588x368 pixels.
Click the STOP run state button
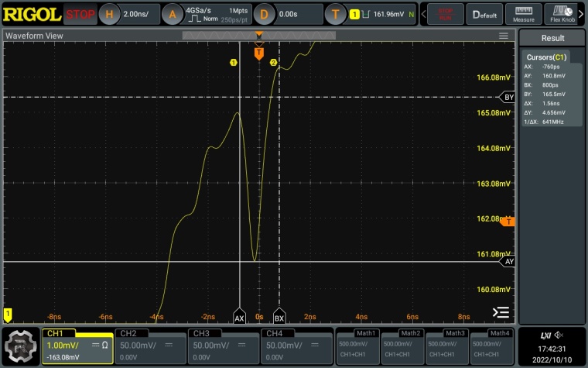pos(80,14)
